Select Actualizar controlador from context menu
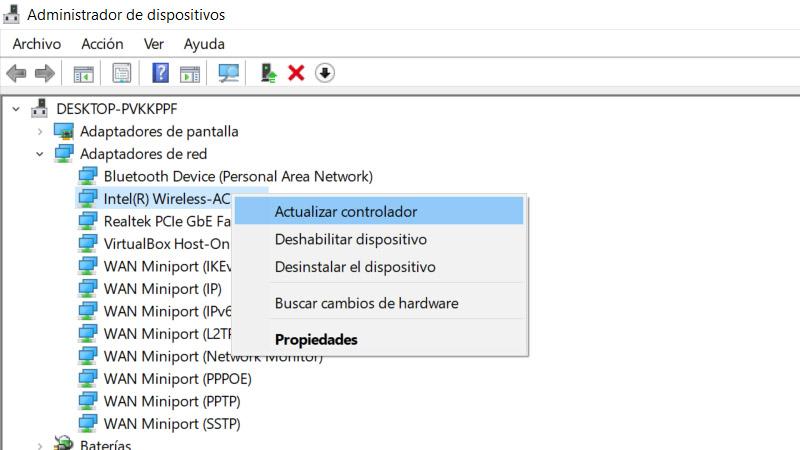The width and height of the screenshot is (800, 450). coord(346,212)
